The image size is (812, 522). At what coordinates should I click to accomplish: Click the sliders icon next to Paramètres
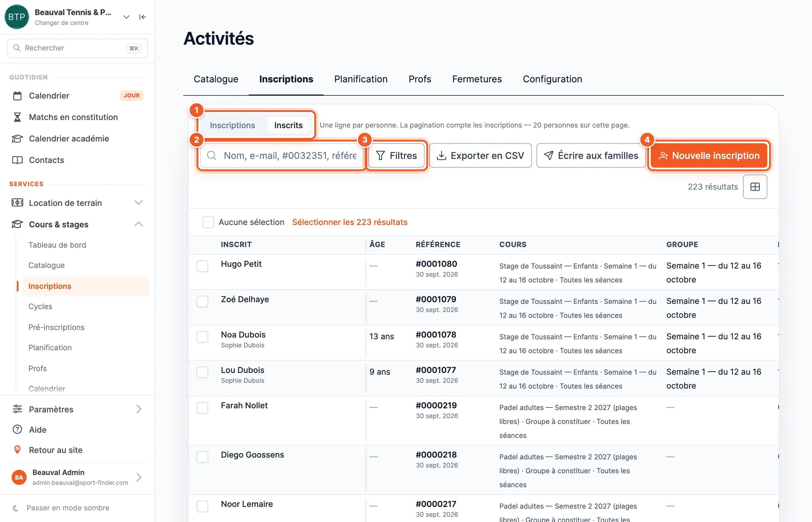(x=17, y=409)
